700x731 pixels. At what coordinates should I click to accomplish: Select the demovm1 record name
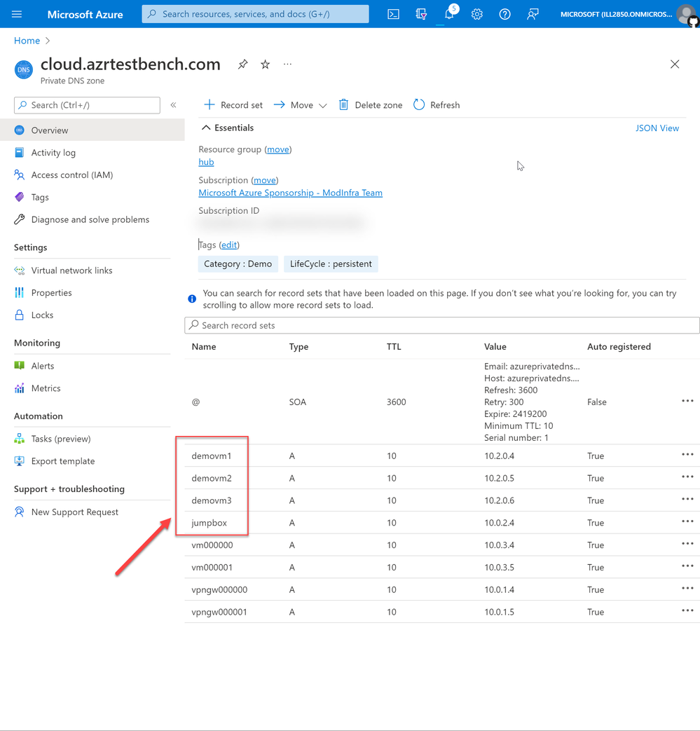pyautogui.click(x=212, y=456)
